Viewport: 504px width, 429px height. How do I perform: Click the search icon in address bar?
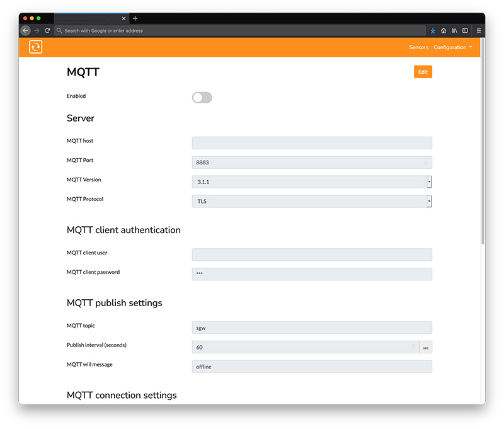point(59,30)
